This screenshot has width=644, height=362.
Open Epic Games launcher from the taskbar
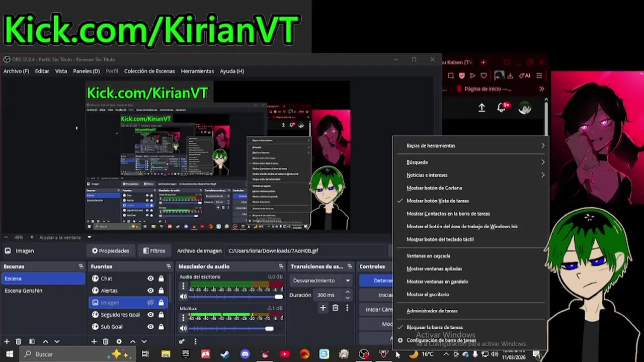[186, 354]
